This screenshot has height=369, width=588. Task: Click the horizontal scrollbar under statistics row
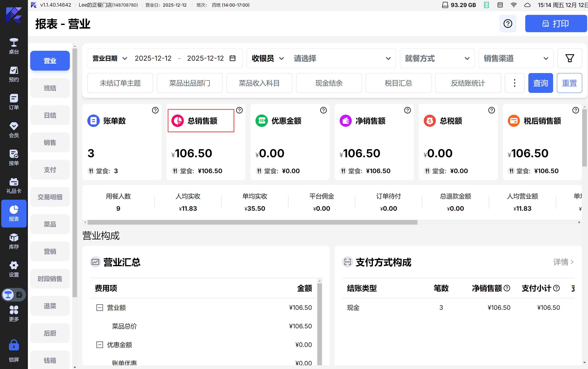tap(252, 222)
